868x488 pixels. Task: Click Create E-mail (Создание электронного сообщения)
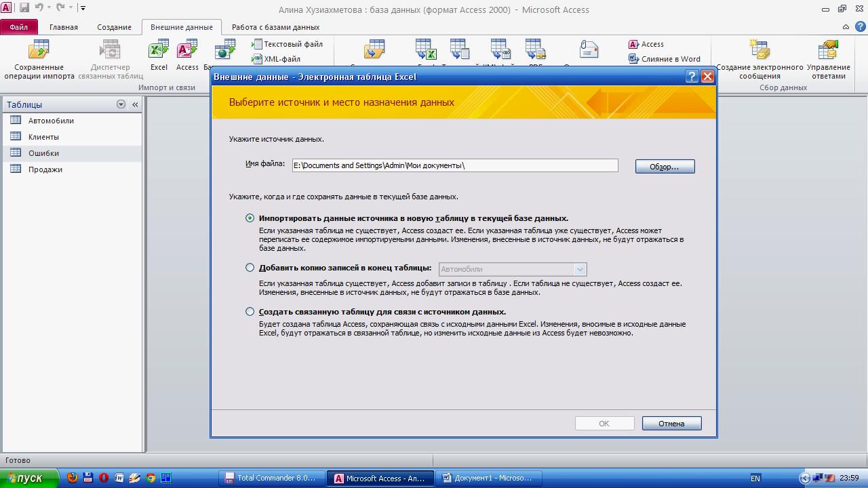coord(759,59)
